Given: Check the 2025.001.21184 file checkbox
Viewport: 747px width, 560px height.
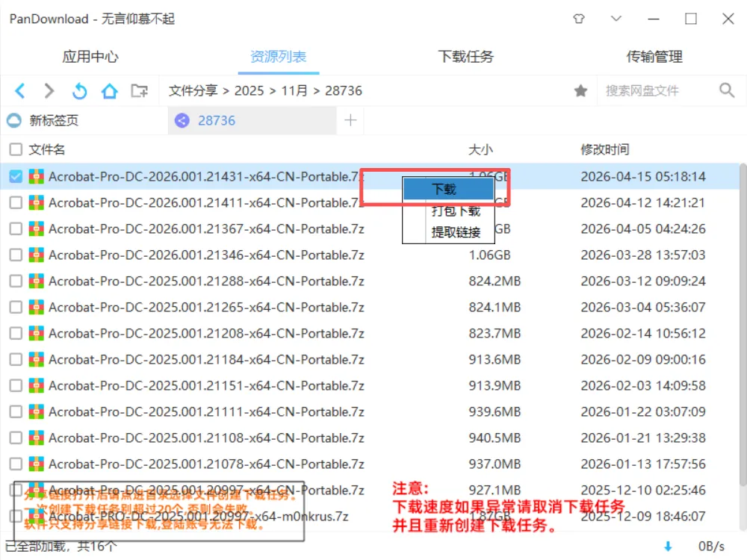Looking at the screenshot, I should [16, 360].
